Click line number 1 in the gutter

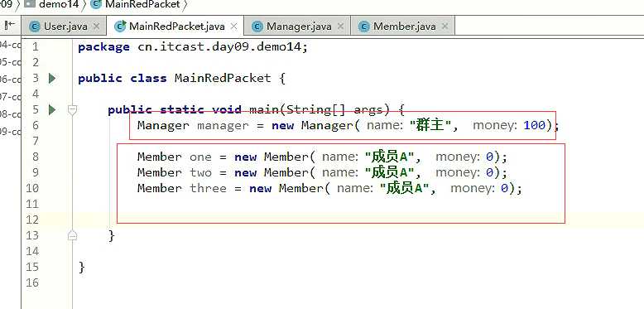coord(35,47)
